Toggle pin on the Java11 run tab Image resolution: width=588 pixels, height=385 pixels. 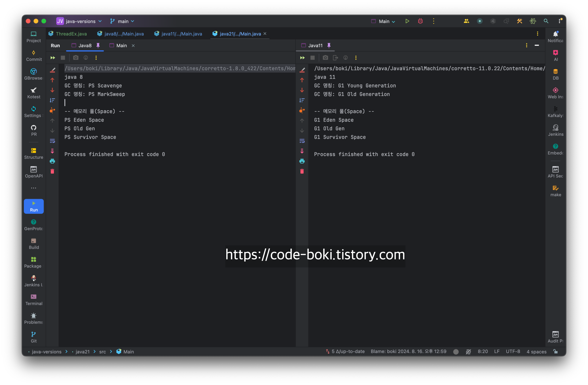(329, 45)
